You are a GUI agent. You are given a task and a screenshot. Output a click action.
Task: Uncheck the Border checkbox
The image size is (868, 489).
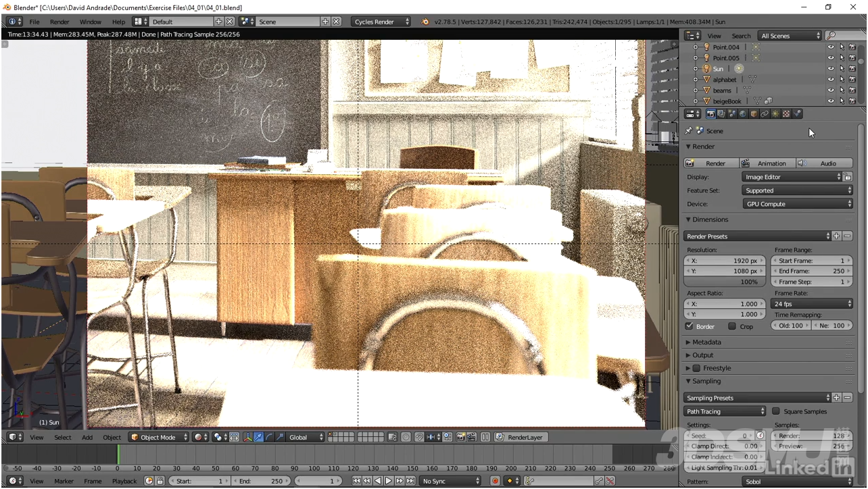[690, 326]
